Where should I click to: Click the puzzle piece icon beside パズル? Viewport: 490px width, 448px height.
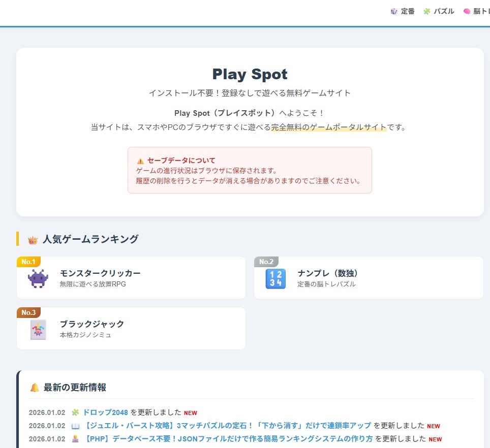click(427, 11)
